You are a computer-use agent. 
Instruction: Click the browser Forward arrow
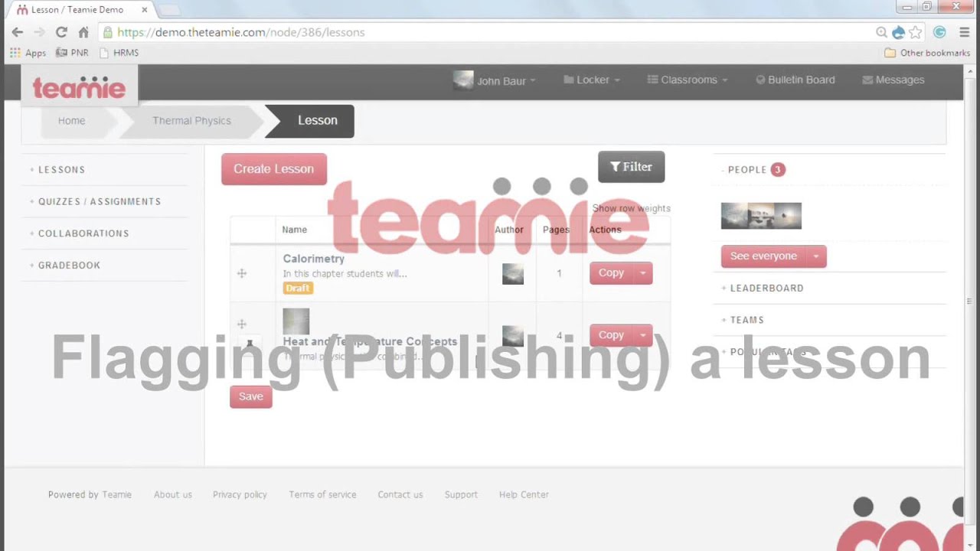40,32
